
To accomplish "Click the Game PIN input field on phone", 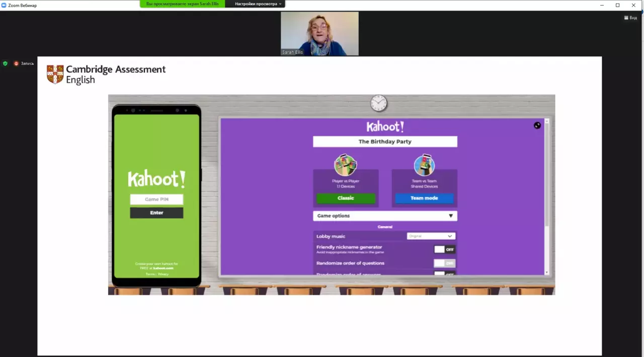I will [x=156, y=200].
